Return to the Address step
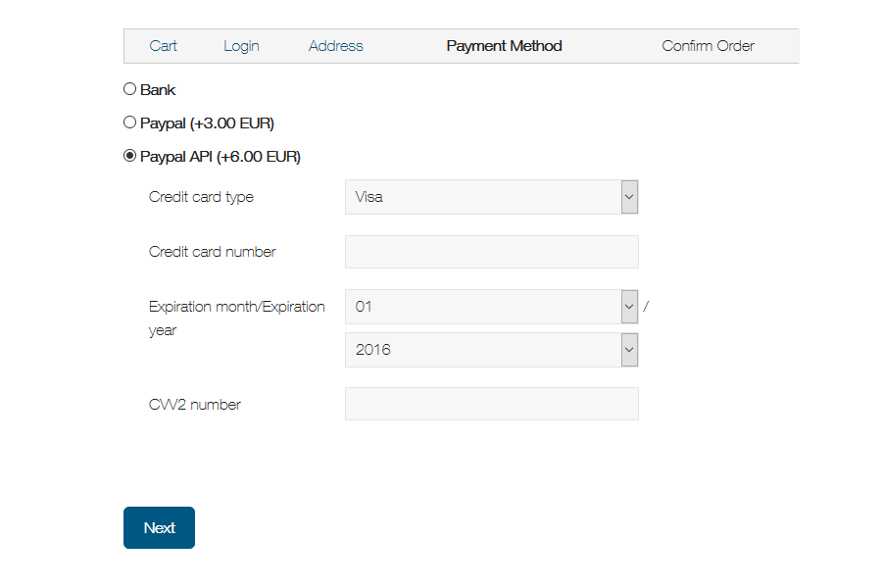Image resolution: width=882 pixels, height=588 pixels. tap(335, 46)
